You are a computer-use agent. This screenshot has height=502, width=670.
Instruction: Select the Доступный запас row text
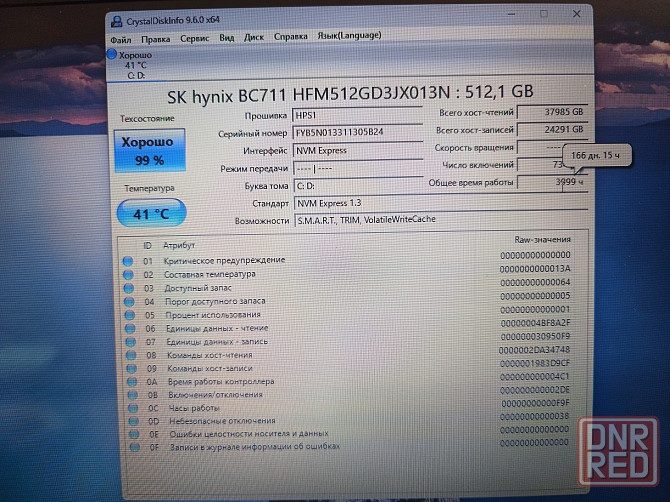pyautogui.click(x=198, y=288)
